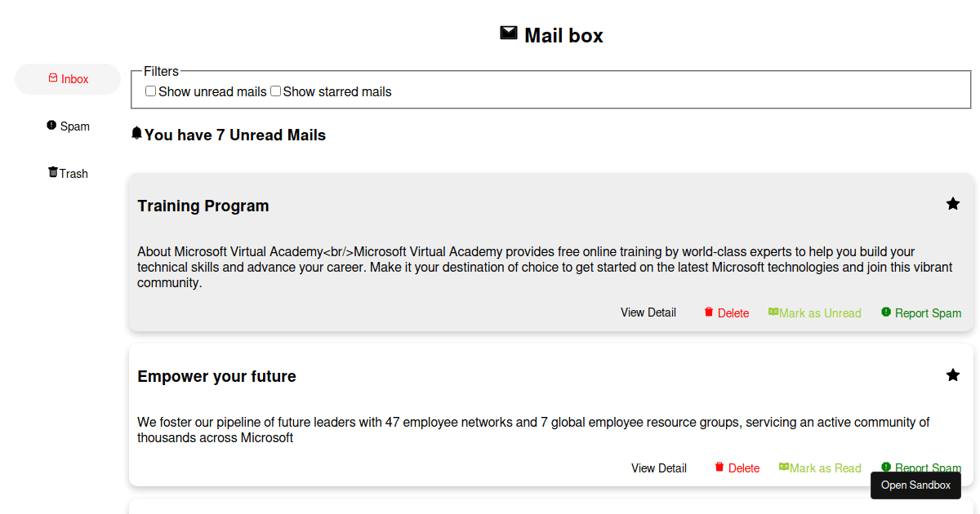Click trash icon on Training Program mail

pos(709,312)
